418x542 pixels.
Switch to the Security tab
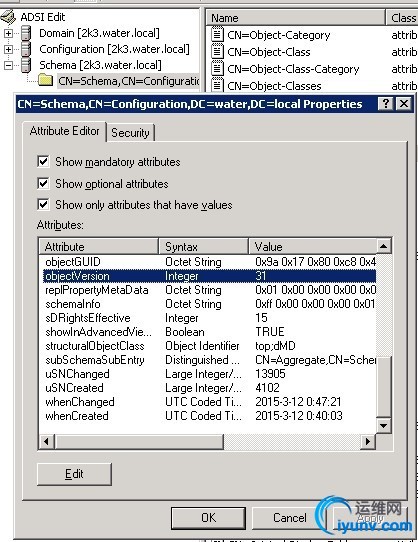(x=130, y=132)
